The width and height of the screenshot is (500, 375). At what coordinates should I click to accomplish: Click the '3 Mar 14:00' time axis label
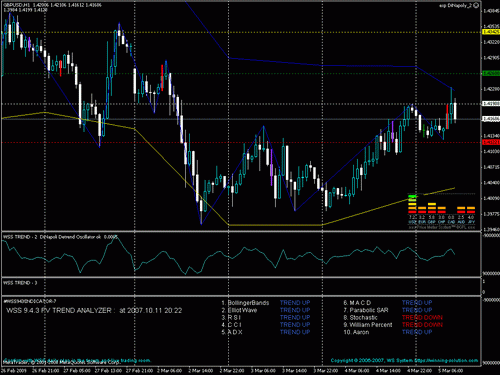[294, 370]
